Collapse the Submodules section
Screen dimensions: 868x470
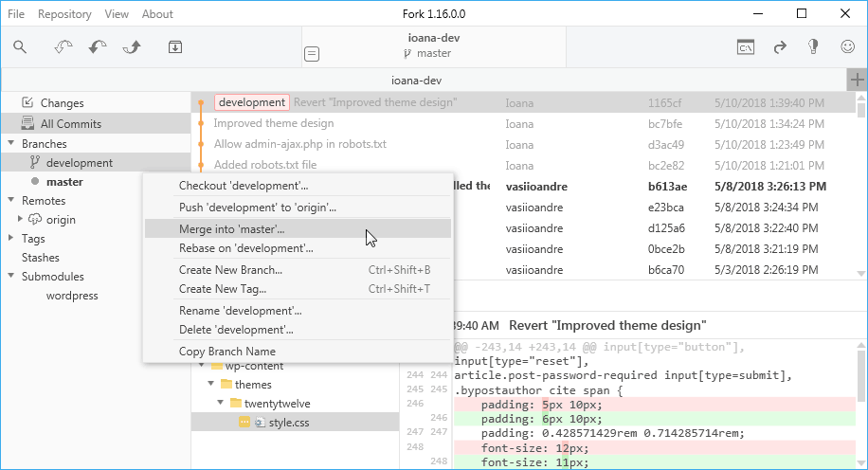tap(10, 276)
